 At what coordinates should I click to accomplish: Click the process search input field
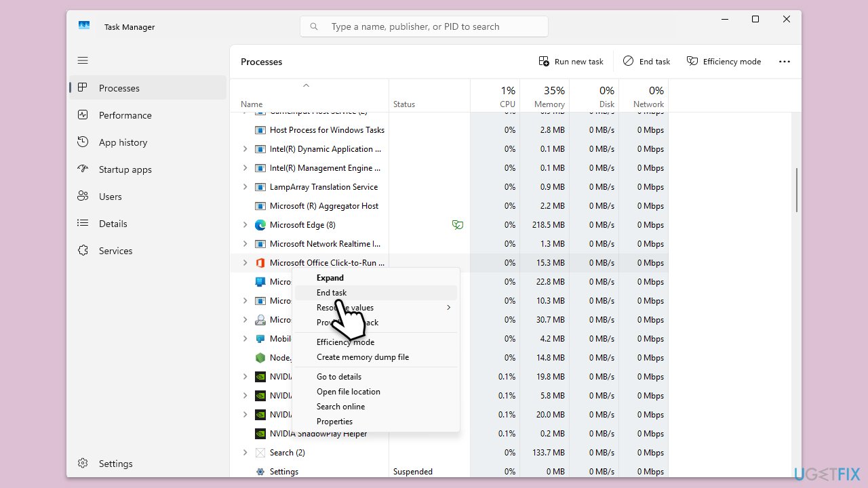(x=434, y=26)
